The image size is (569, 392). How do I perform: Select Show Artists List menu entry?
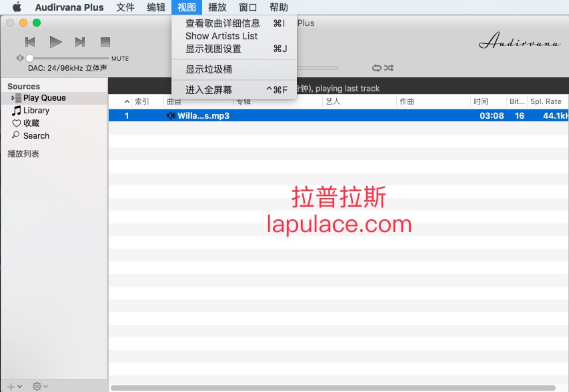pyautogui.click(x=221, y=36)
